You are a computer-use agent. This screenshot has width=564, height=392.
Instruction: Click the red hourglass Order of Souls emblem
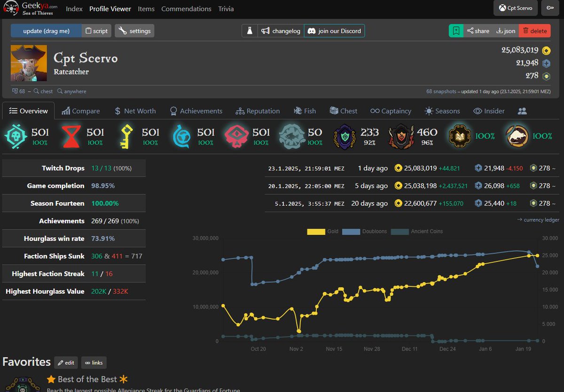[x=70, y=136]
